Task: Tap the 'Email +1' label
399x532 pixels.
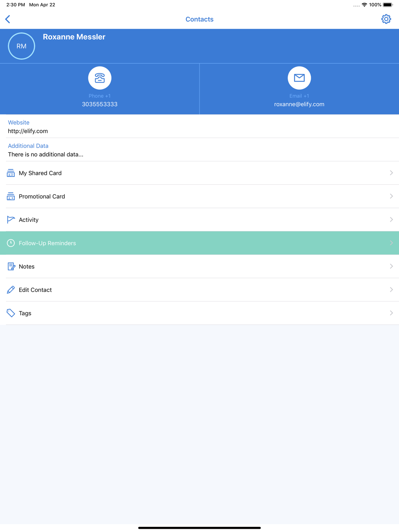Action: (x=299, y=96)
